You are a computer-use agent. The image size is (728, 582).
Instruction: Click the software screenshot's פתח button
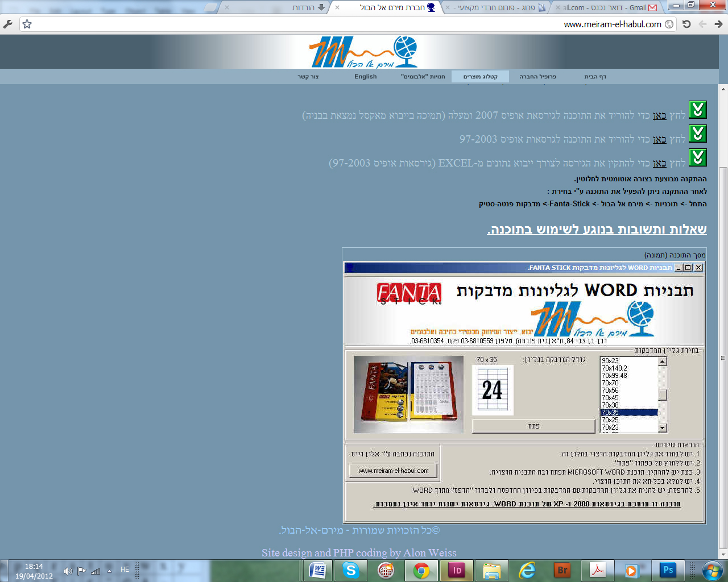tap(533, 426)
